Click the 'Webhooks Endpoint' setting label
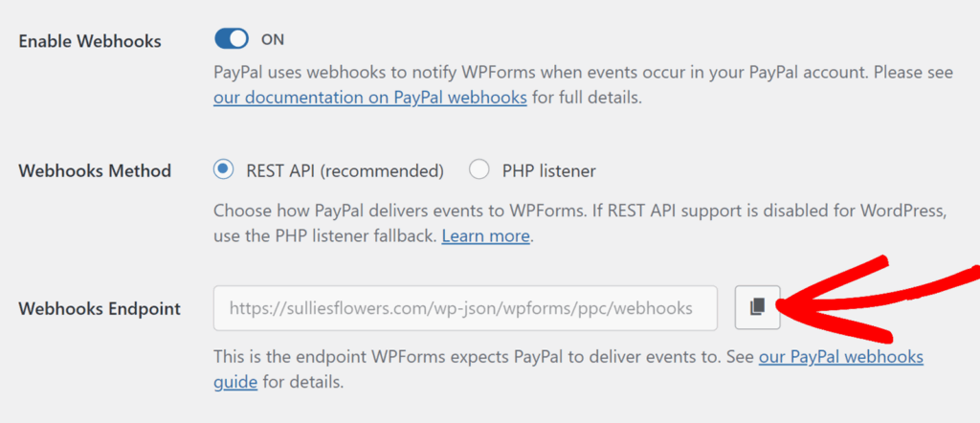Image resolution: width=980 pixels, height=423 pixels. [x=100, y=308]
